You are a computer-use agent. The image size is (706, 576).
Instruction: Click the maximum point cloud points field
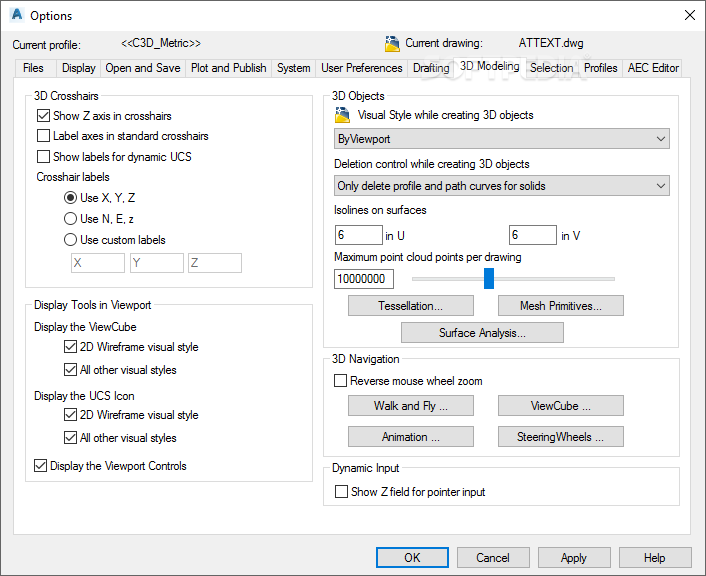point(364,279)
